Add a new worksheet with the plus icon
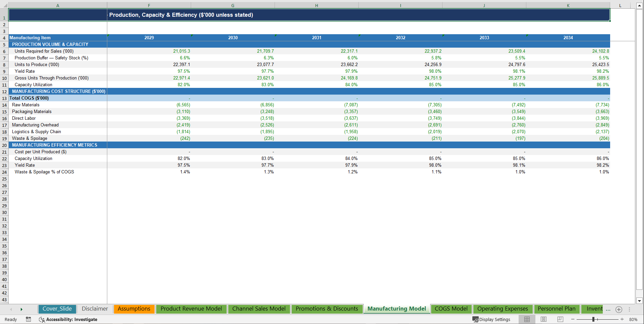This screenshot has height=324, width=644. click(619, 310)
